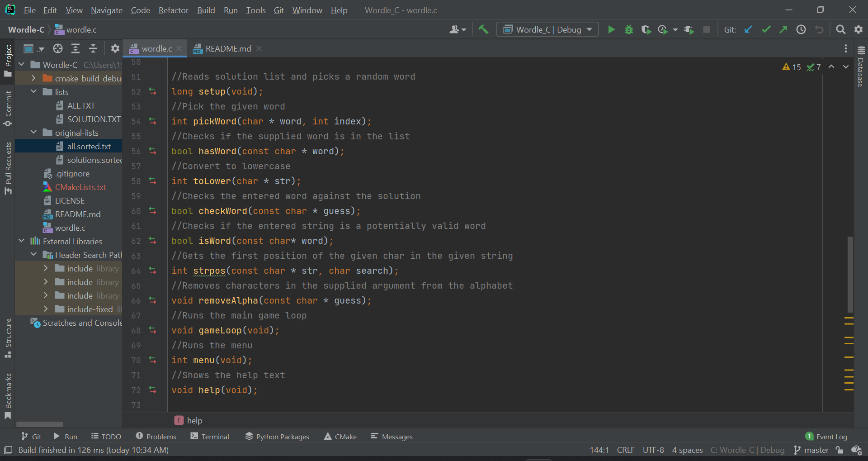868x461 pixels.
Task: Collapse all nodes in the Project panel
Action: [93, 48]
